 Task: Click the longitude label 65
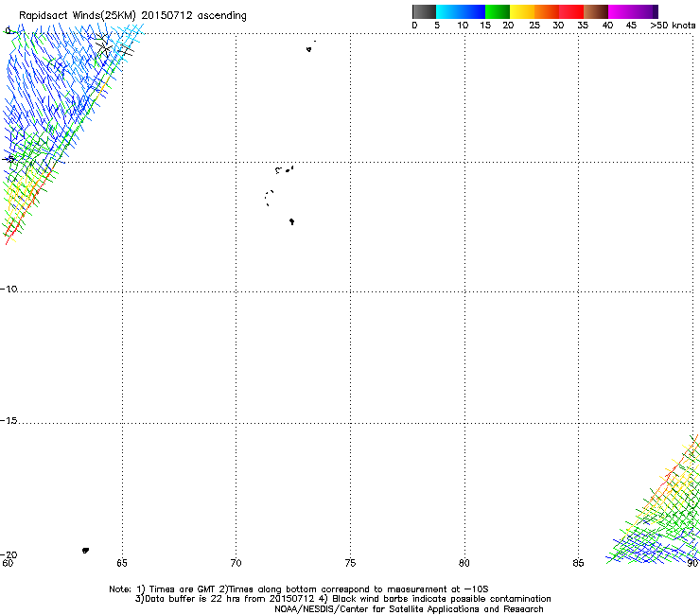(122, 563)
